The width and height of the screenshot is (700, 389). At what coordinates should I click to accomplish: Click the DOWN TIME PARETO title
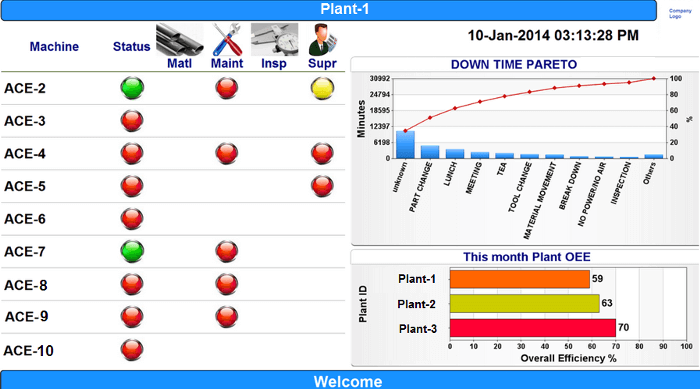pyautogui.click(x=514, y=64)
